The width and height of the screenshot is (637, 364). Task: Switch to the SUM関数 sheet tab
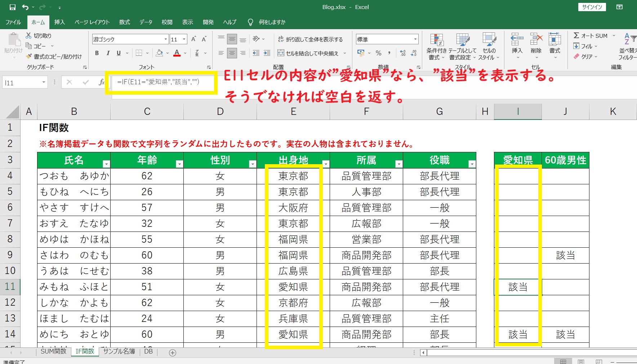[x=53, y=351]
